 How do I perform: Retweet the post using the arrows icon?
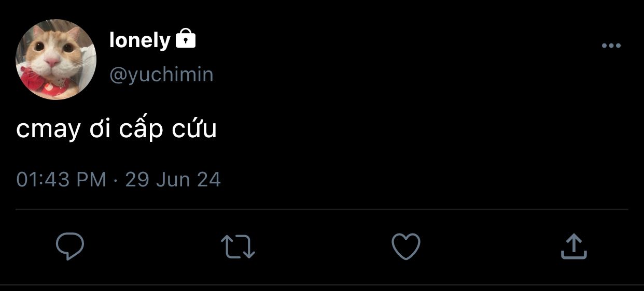pyautogui.click(x=238, y=246)
